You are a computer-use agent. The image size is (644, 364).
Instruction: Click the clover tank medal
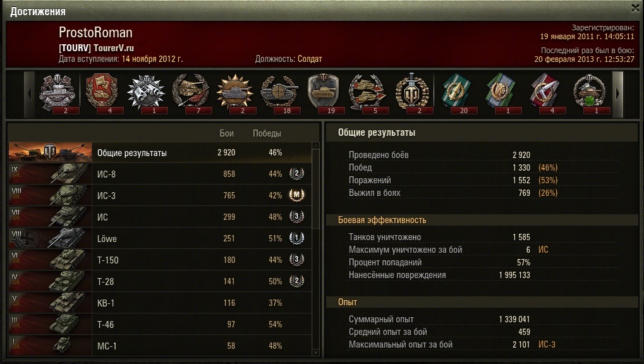click(x=590, y=93)
